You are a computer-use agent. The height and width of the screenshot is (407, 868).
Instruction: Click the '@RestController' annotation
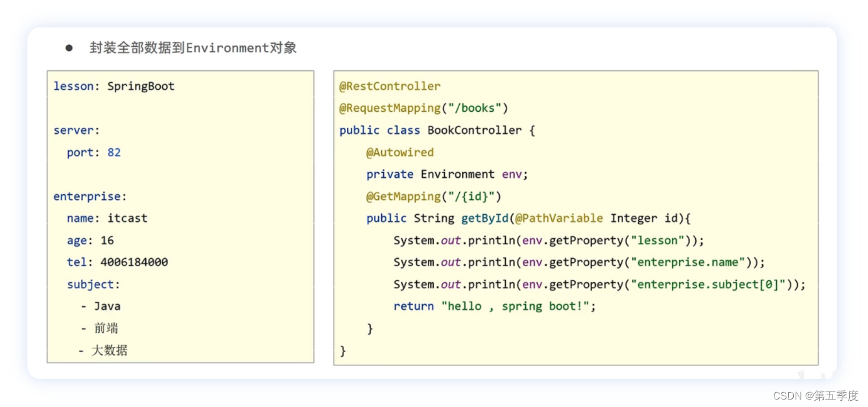[390, 86]
